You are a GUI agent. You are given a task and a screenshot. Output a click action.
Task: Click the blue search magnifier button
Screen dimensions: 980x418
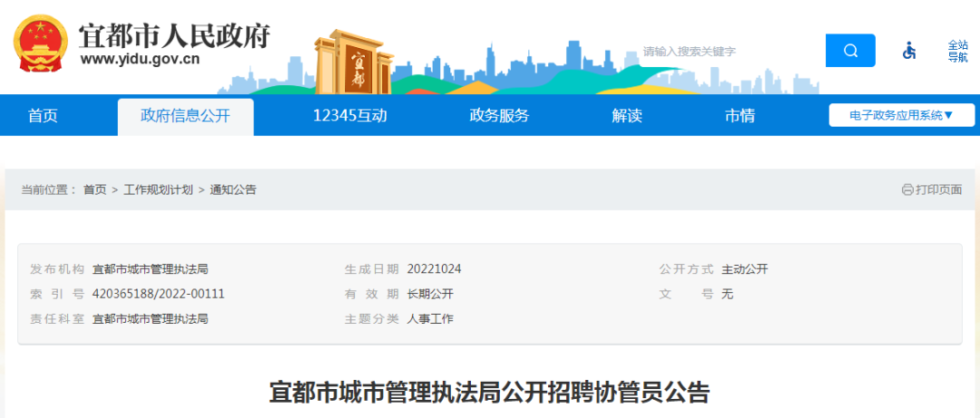point(850,51)
